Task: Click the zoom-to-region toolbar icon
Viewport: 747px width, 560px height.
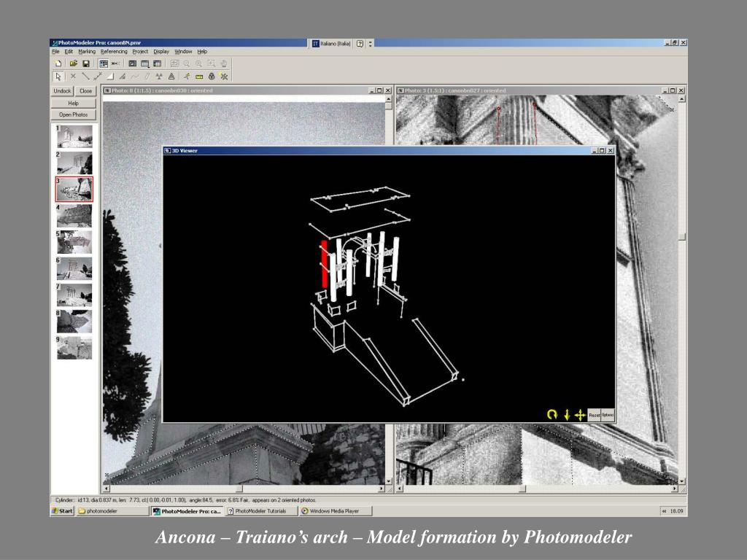Action: [x=211, y=63]
